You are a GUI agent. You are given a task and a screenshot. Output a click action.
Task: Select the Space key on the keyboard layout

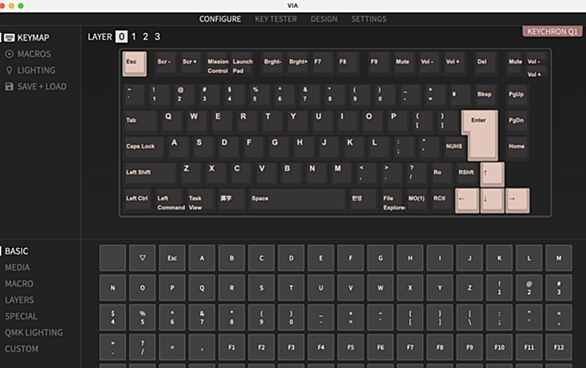tap(297, 199)
